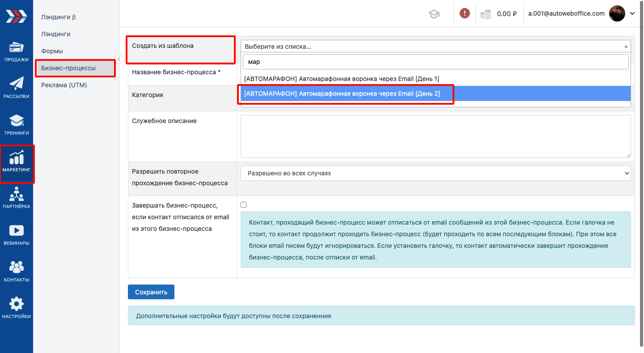Viewport: 644px width, 353px height.
Task: Open Лэндинги in the submenu
Action: coord(56,34)
